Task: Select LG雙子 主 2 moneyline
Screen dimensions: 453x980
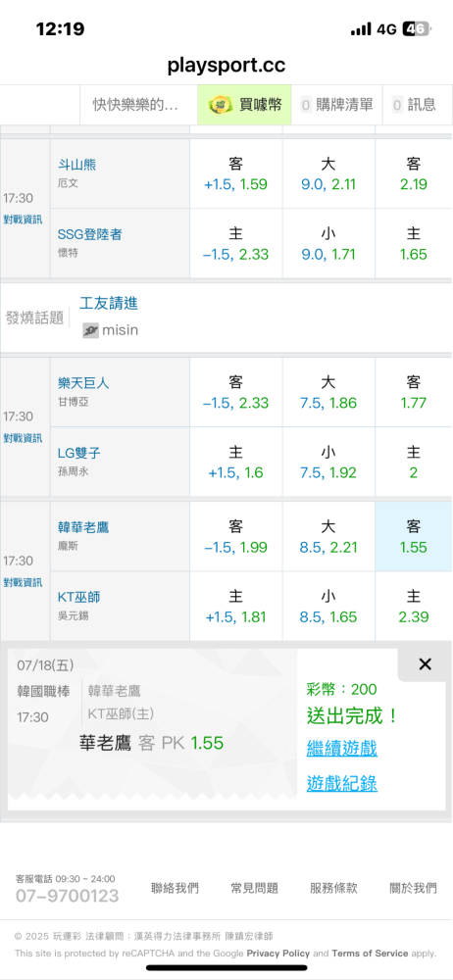Action: click(414, 462)
